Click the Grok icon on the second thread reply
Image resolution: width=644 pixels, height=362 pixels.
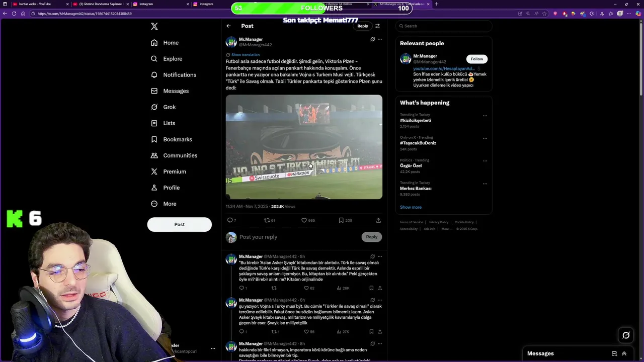pos(372,300)
